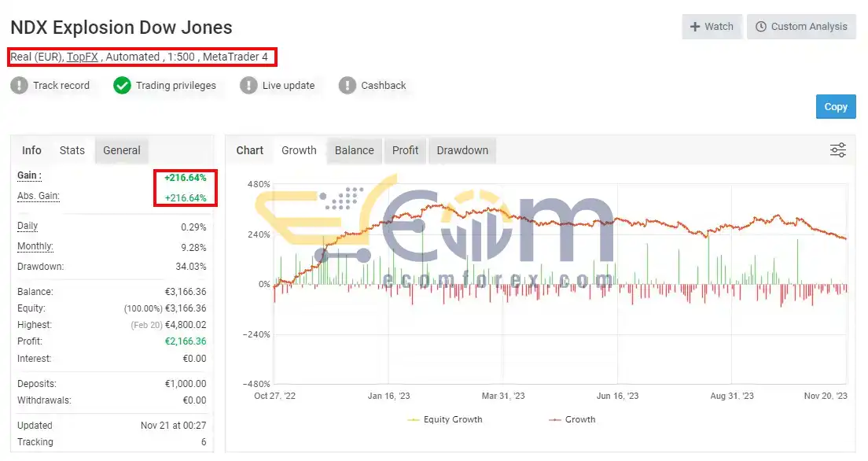
Task: Click the Daily label
Action: [28, 226]
